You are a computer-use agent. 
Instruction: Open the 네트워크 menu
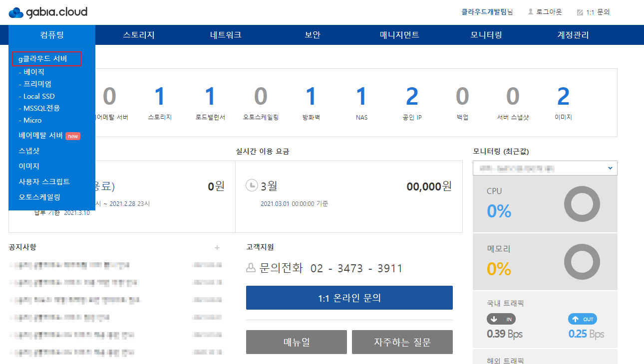tap(226, 35)
